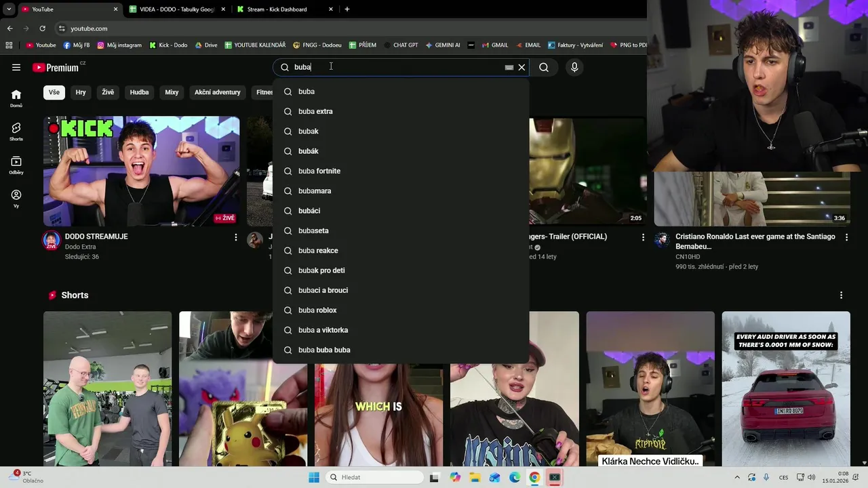868x488 pixels.
Task: Open the CHAT GPT bookmark
Action: click(x=401, y=45)
